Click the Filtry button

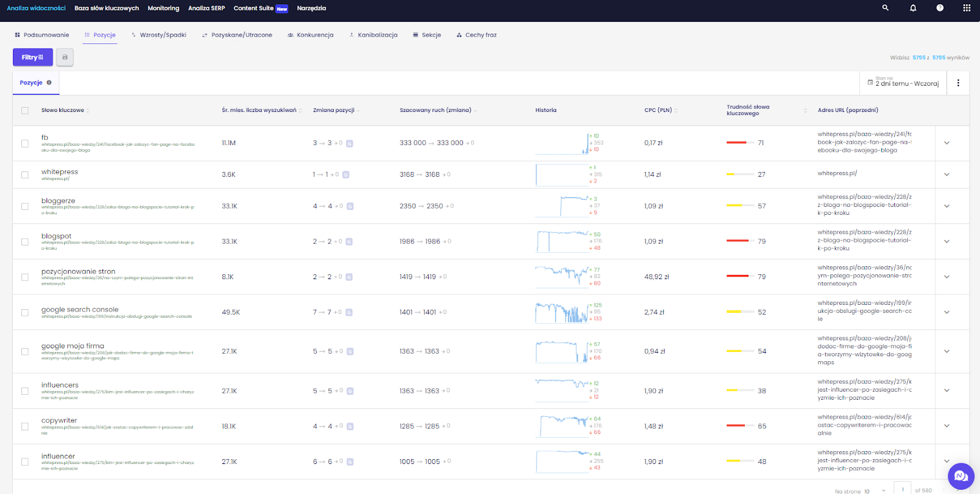pyautogui.click(x=32, y=58)
